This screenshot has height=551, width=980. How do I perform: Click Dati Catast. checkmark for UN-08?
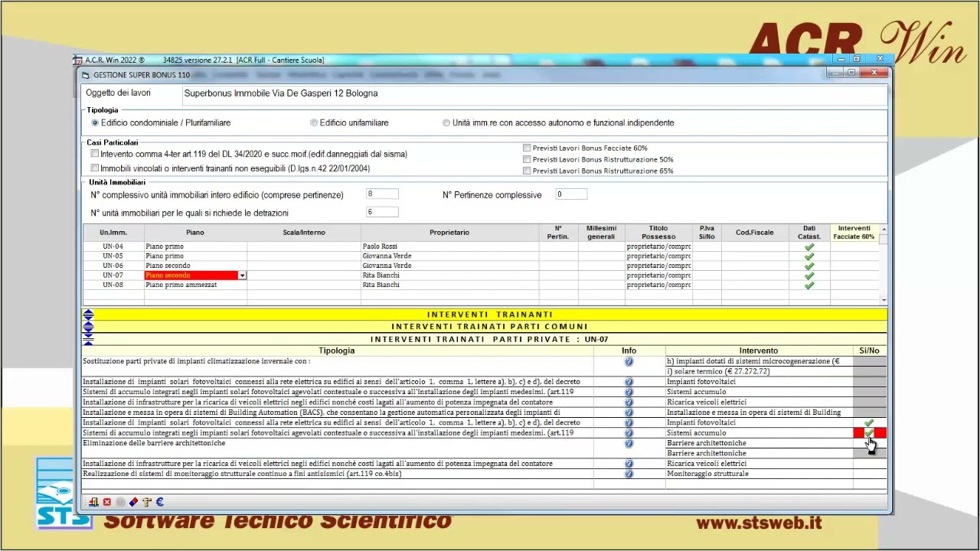point(809,285)
